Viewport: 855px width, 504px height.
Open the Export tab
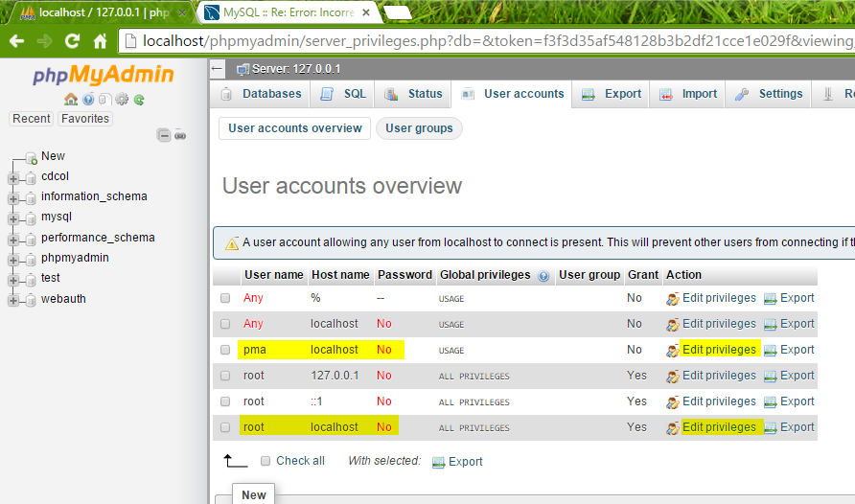(x=611, y=94)
